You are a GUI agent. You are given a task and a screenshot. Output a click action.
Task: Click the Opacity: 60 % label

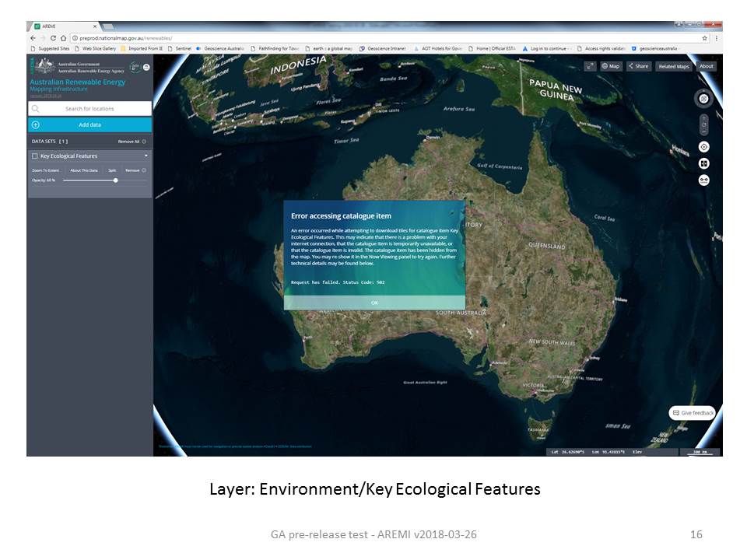click(x=44, y=180)
